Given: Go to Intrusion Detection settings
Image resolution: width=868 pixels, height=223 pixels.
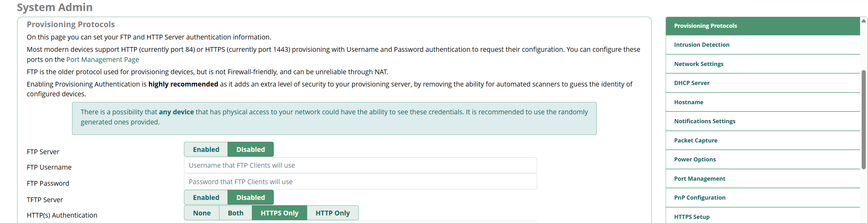Looking at the screenshot, I should click(x=701, y=45).
